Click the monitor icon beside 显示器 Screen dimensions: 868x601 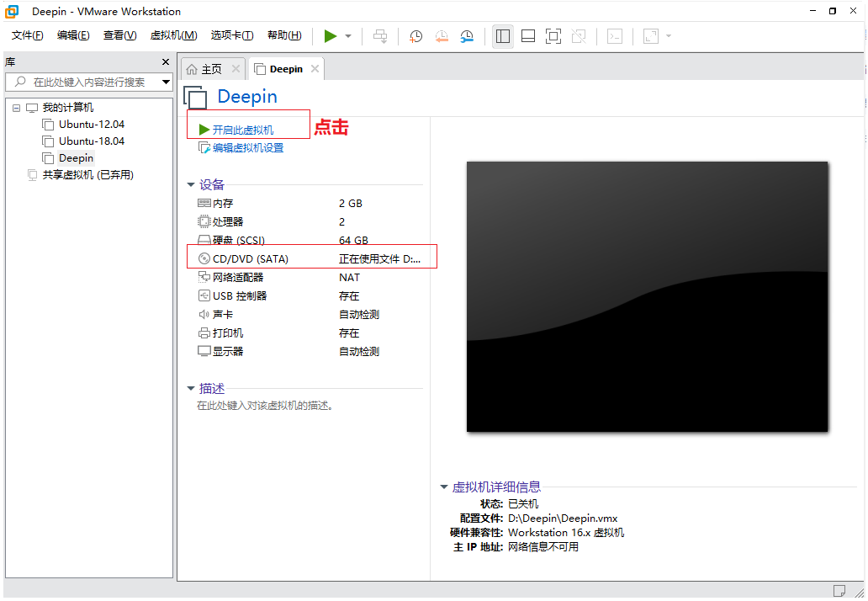(x=204, y=351)
